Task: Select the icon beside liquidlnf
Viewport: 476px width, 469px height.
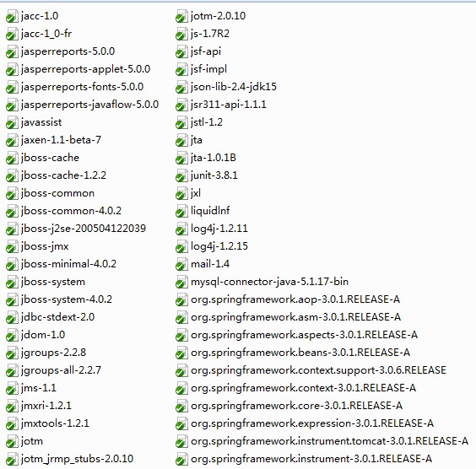Action: click(181, 211)
